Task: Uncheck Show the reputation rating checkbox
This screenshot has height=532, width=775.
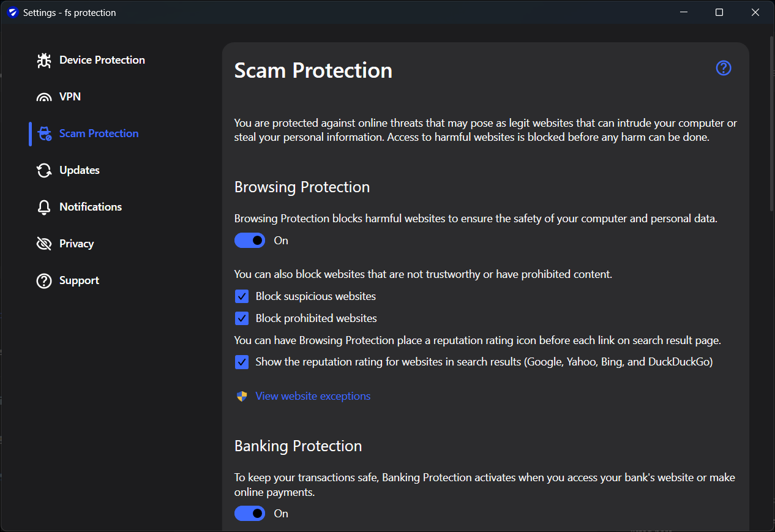Action: [242, 362]
